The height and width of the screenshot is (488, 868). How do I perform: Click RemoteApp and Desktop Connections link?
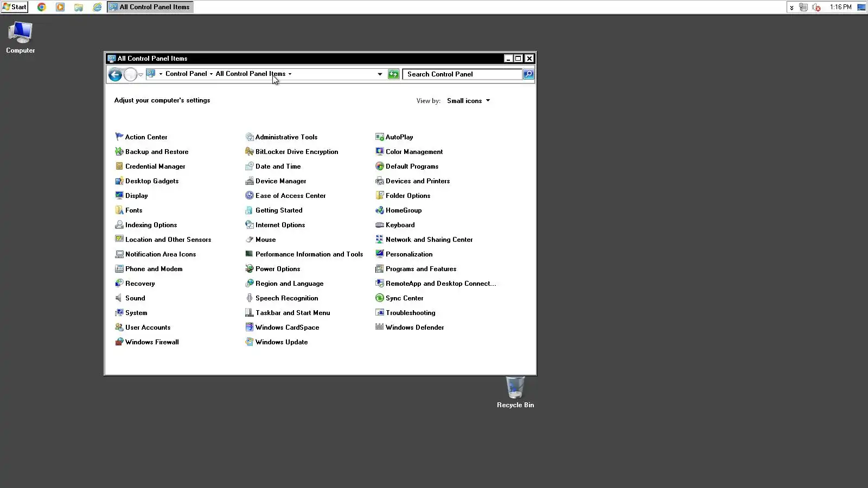coord(441,283)
